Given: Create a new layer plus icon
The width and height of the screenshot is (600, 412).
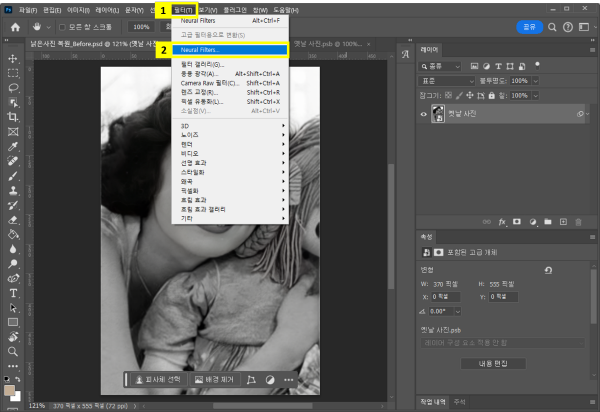Looking at the screenshot, I should [x=563, y=222].
